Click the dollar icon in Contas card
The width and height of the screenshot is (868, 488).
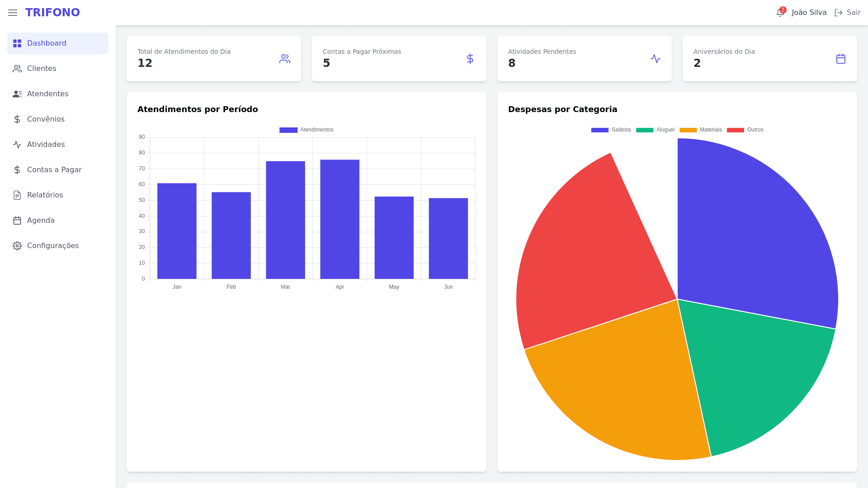click(470, 59)
